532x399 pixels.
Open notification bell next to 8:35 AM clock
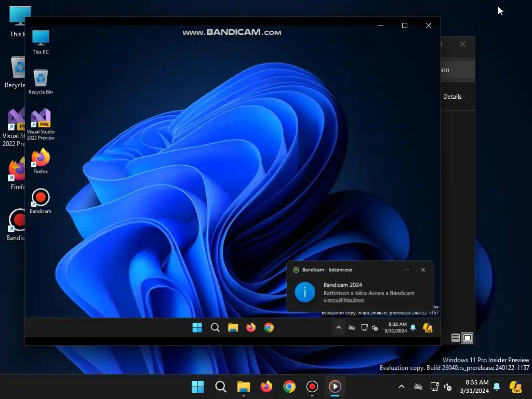click(497, 387)
